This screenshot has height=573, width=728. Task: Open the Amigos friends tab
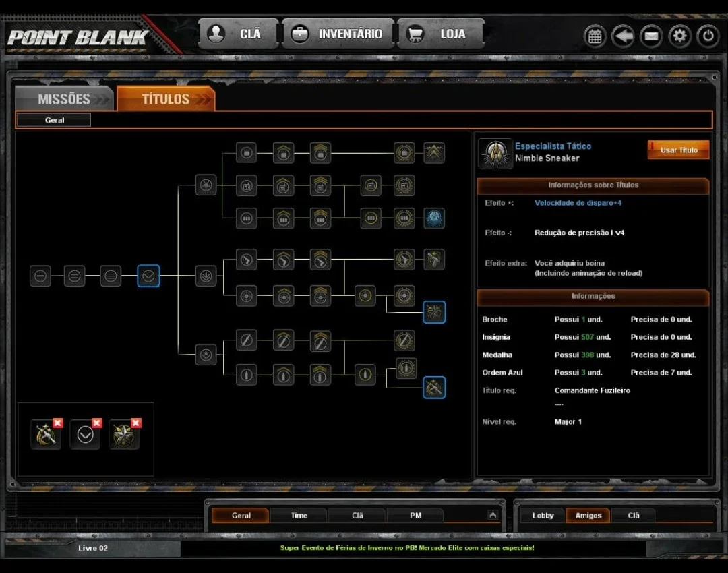tap(588, 516)
